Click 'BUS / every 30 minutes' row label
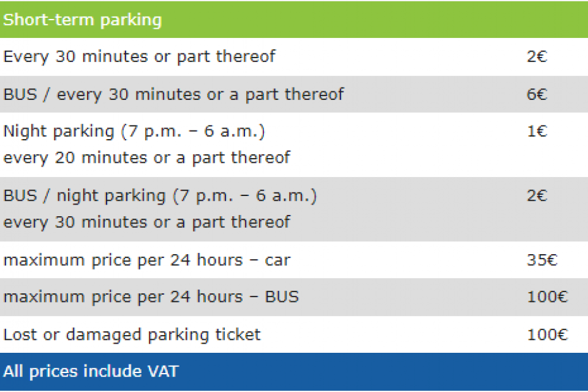The image size is (588, 392). click(x=173, y=94)
